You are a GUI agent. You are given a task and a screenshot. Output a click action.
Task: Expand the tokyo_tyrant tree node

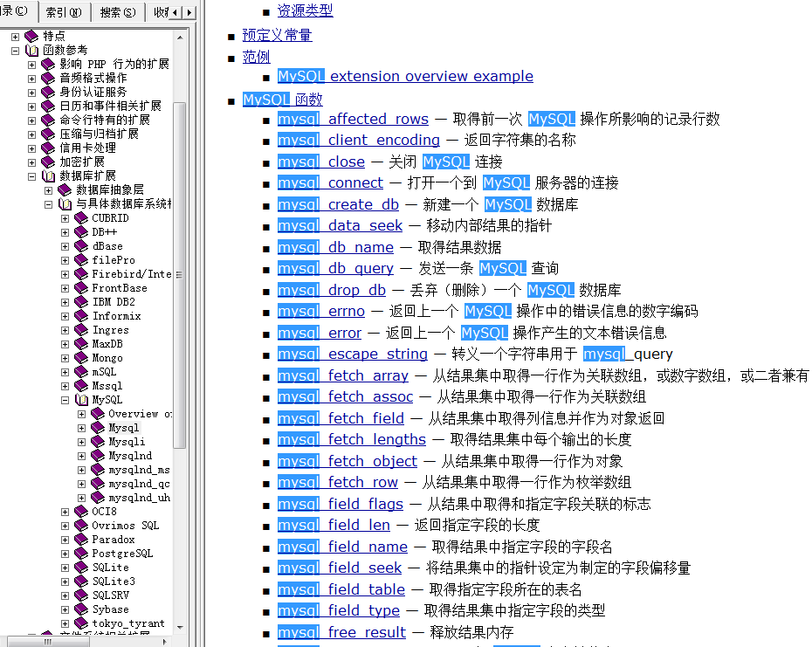[x=65, y=624]
